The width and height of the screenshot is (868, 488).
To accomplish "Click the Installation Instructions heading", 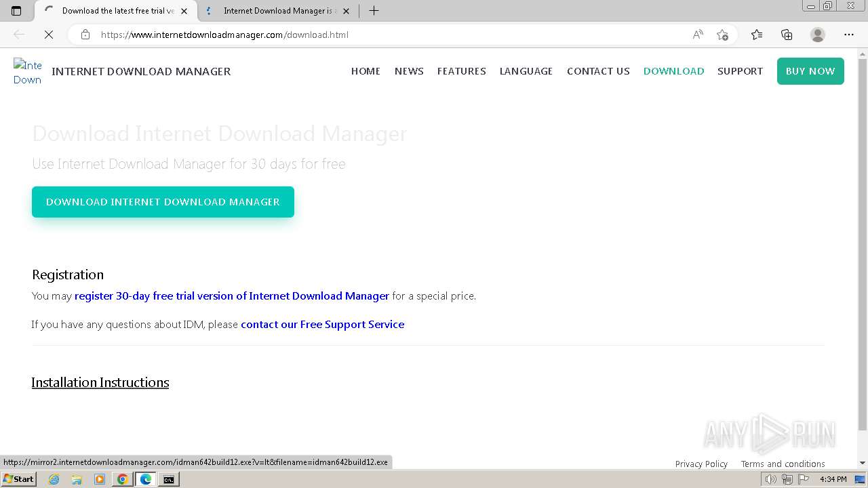I will [100, 382].
